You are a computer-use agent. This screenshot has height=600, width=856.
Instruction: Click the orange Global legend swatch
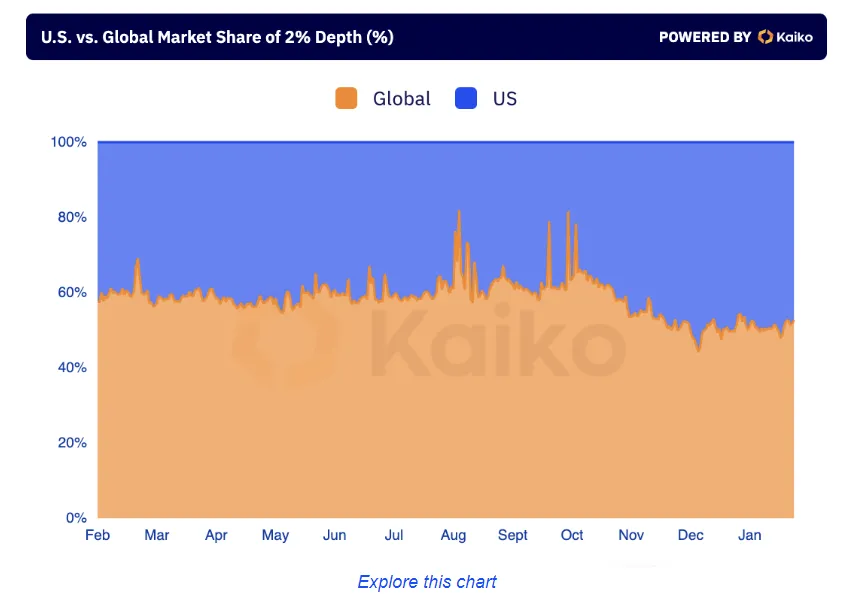pos(346,98)
